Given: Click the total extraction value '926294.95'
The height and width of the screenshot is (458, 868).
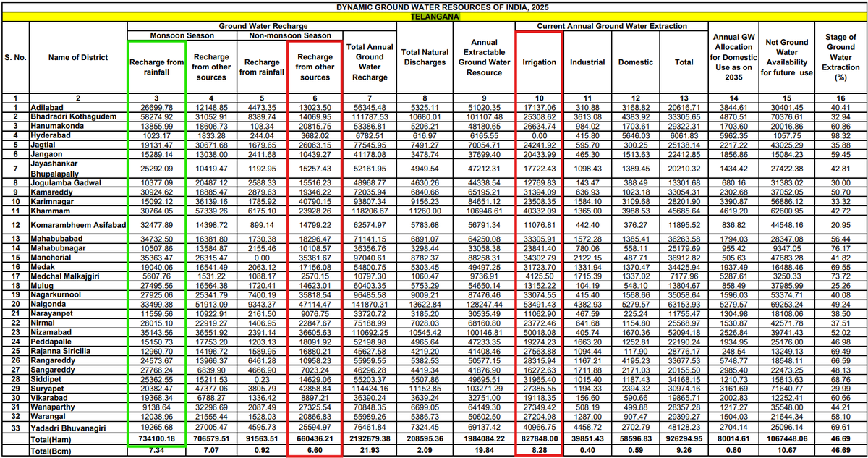Looking at the screenshot, I should click(x=684, y=439).
